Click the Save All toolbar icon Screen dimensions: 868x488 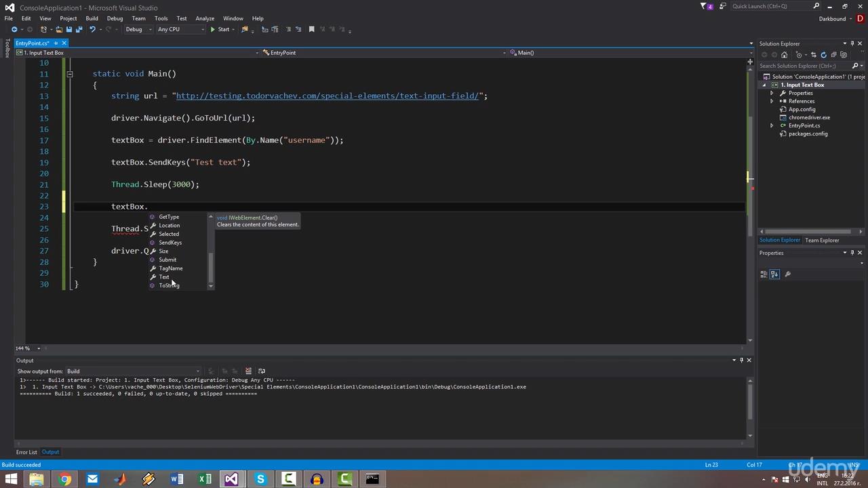point(79,29)
